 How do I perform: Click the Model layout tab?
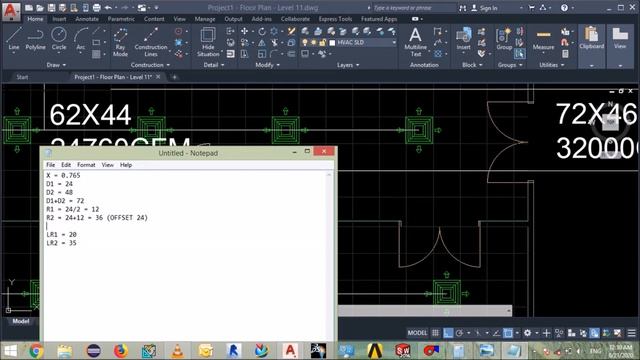click(20, 321)
